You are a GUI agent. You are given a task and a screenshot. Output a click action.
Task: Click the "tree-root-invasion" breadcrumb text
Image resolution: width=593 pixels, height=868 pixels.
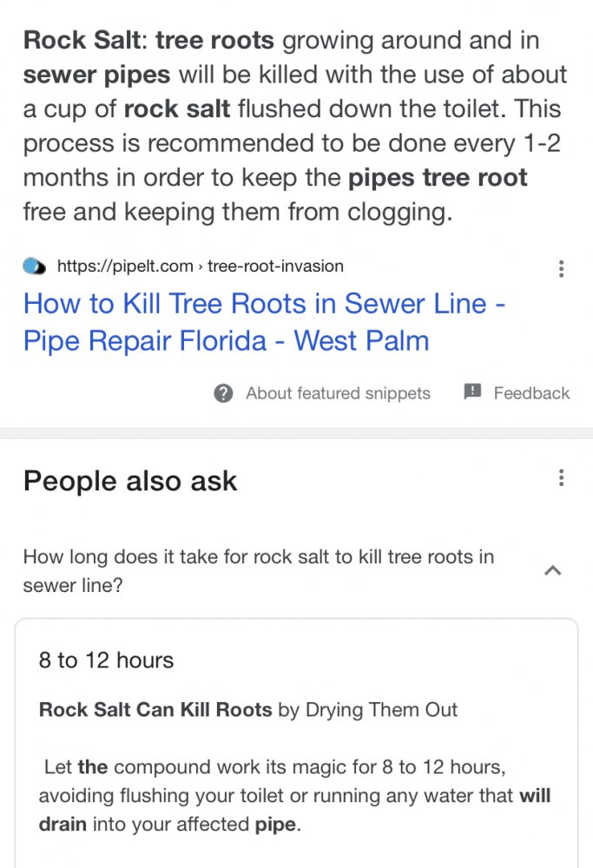[275, 266]
